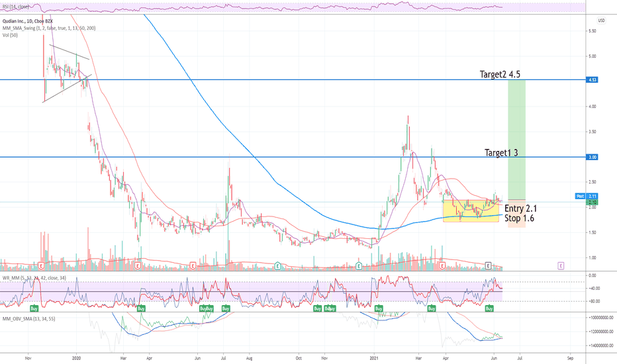Select the green earnings E marker in December 2020
Viewport: 617px width, 364px height.
pyautogui.click(x=359, y=266)
